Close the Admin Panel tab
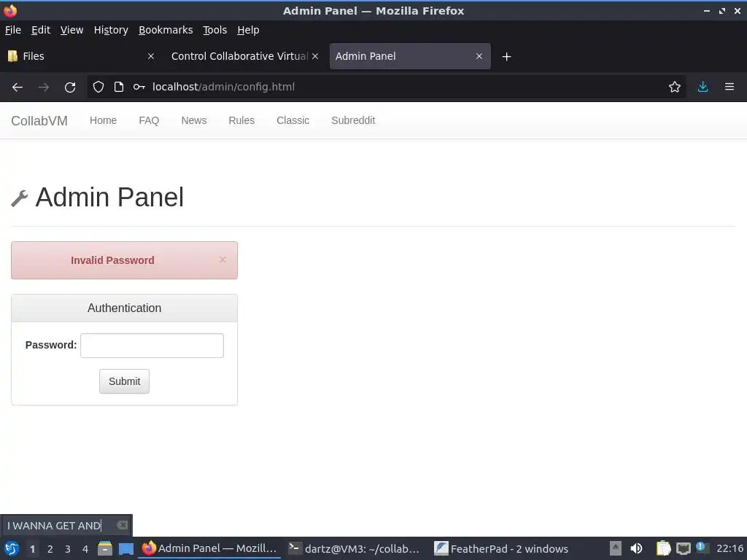Screen dimensions: 747x560 coord(479,56)
